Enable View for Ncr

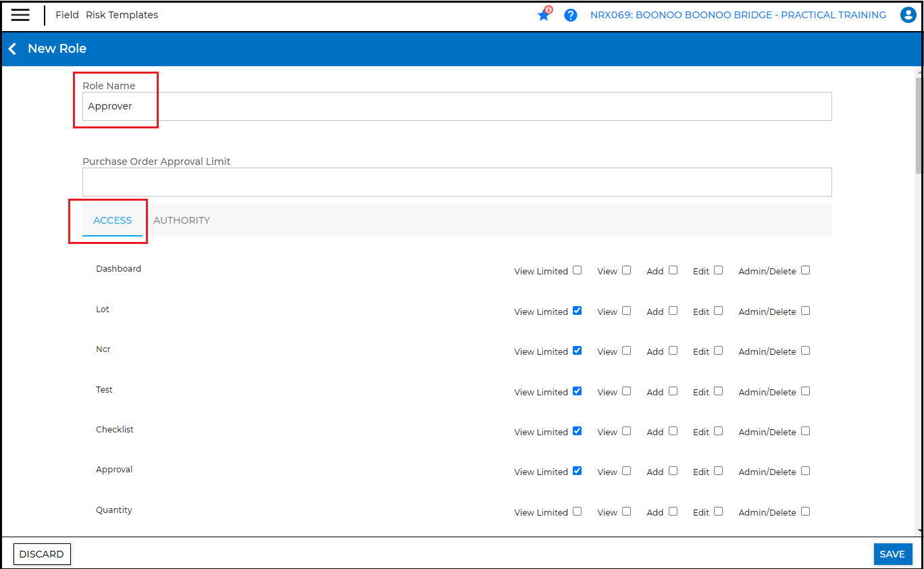[x=627, y=351]
